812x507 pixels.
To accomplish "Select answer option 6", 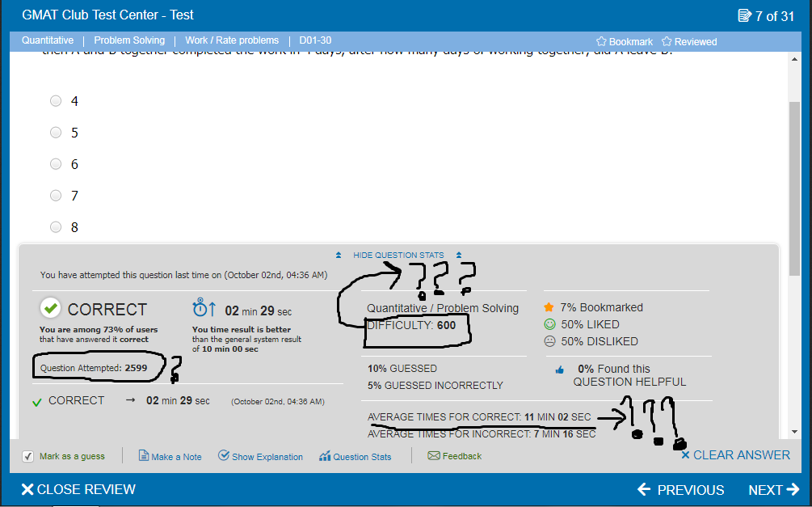I will [x=56, y=164].
